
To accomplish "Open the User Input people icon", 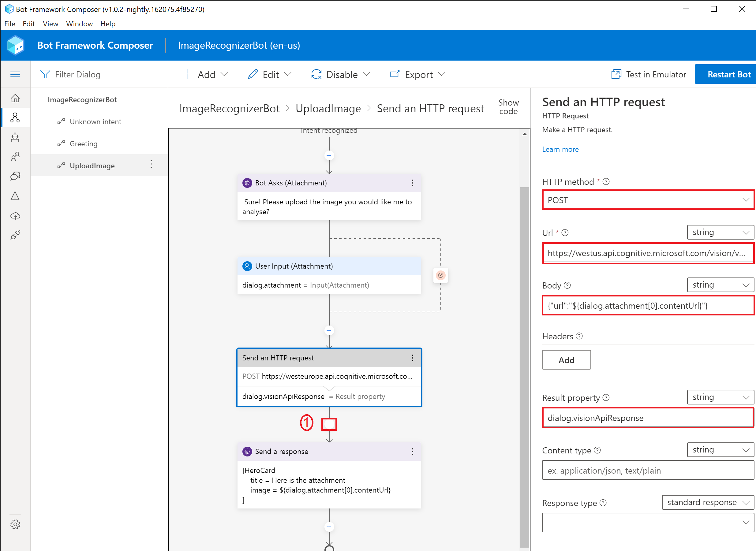I will pos(15,156).
